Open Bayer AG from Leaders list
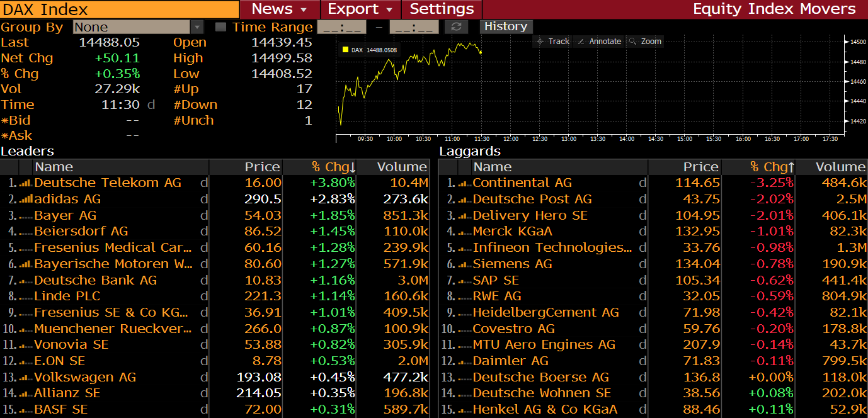This screenshot has width=868, height=418. pos(66,216)
